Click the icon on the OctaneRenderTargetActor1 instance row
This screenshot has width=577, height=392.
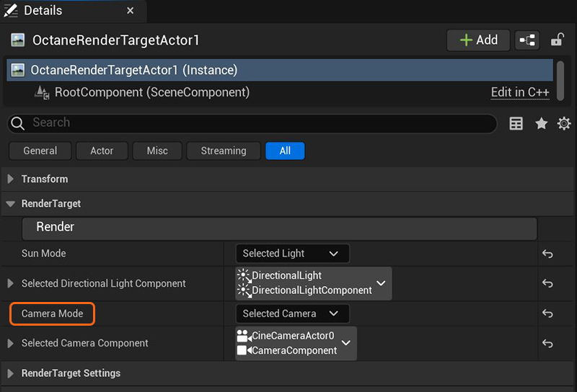[x=17, y=70]
